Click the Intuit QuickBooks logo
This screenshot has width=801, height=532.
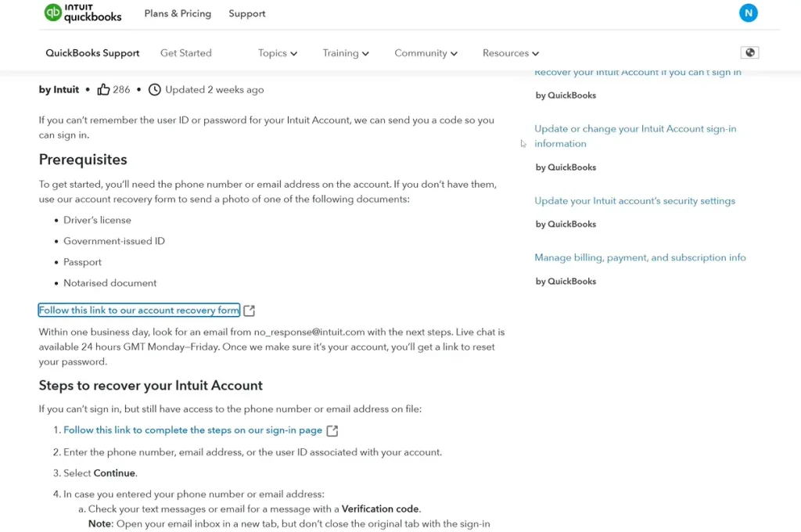point(83,13)
